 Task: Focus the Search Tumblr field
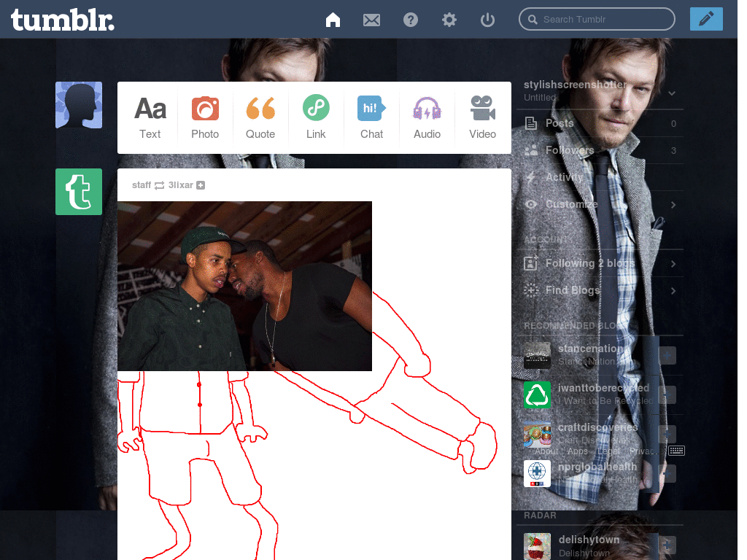pos(597,19)
